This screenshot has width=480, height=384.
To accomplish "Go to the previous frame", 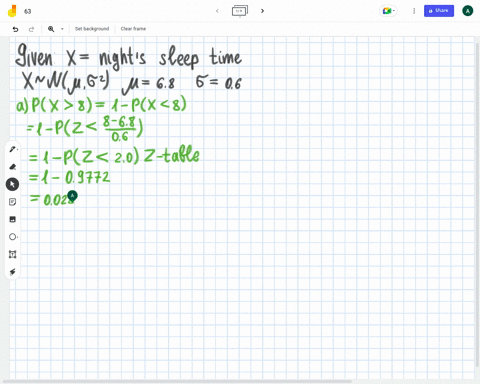I will click(217, 11).
